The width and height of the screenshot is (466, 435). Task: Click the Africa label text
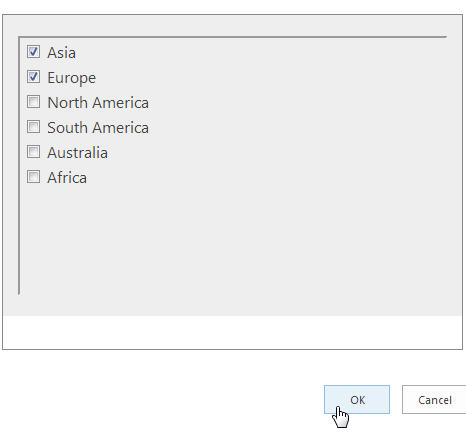pyautogui.click(x=67, y=178)
